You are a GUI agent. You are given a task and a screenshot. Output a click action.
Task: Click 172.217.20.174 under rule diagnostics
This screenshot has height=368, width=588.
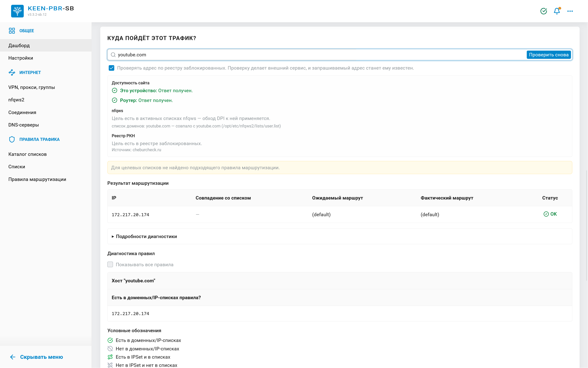pos(131,314)
